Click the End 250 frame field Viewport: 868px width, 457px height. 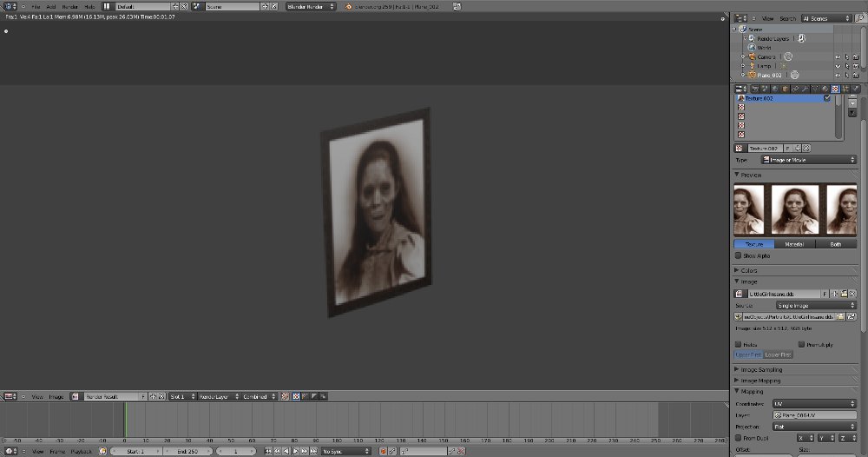pos(188,452)
